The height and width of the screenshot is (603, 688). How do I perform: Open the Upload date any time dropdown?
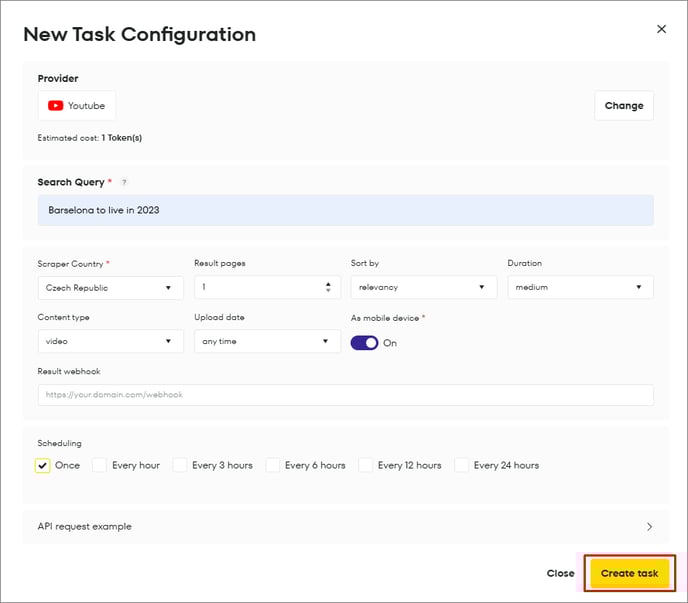(x=267, y=341)
